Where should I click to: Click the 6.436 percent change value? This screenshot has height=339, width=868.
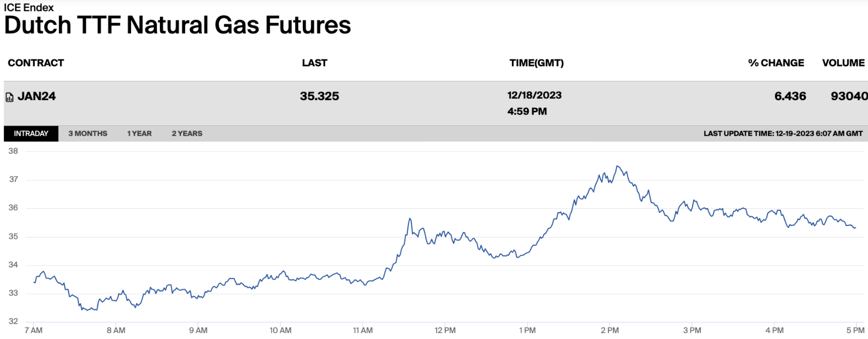coord(790,96)
